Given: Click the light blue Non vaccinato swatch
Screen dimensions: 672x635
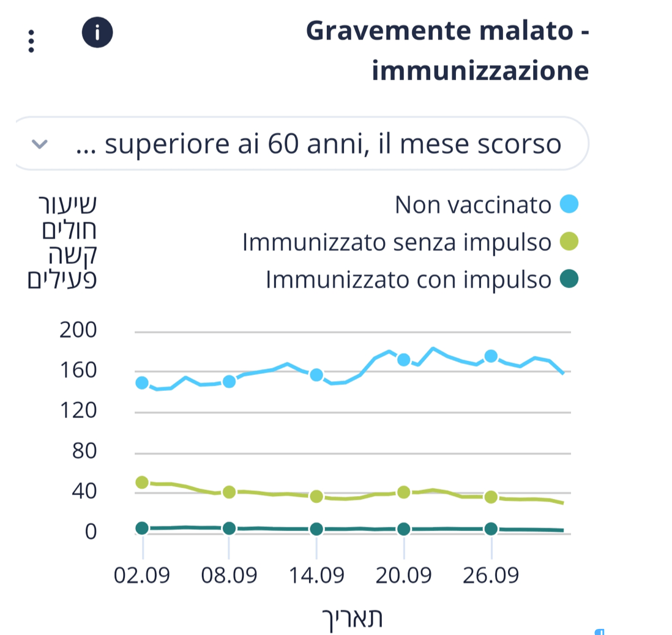Looking at the screenshot, I should point(569,205).
